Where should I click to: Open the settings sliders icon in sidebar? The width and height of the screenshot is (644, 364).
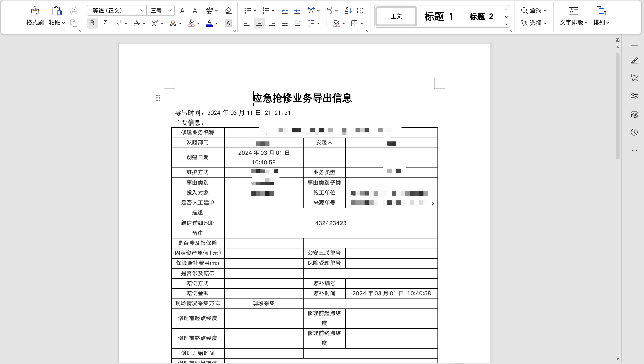634,96
